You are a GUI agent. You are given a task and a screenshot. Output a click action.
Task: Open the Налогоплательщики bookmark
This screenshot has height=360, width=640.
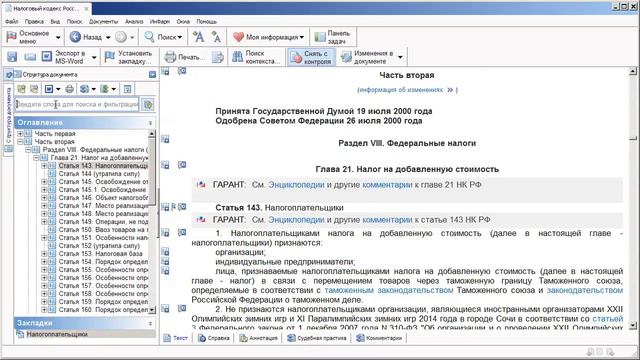57,334
